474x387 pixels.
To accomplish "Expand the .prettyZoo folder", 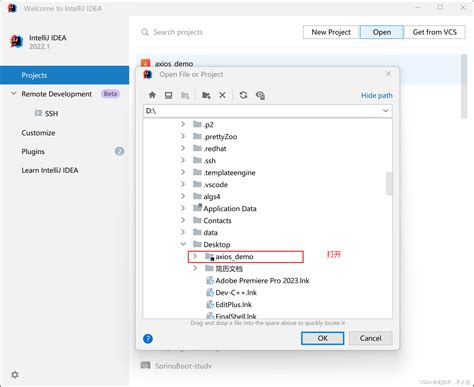I will point(183,136).
